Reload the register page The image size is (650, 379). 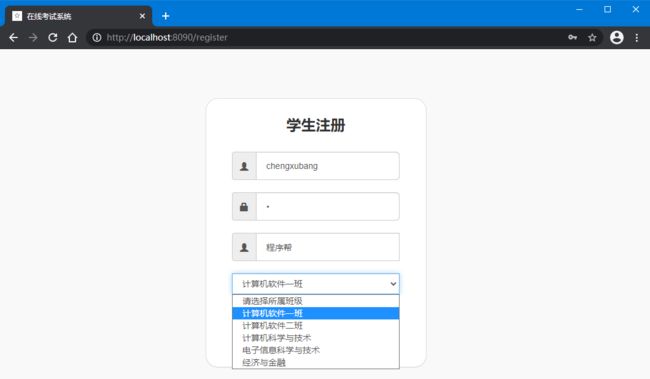53,38
